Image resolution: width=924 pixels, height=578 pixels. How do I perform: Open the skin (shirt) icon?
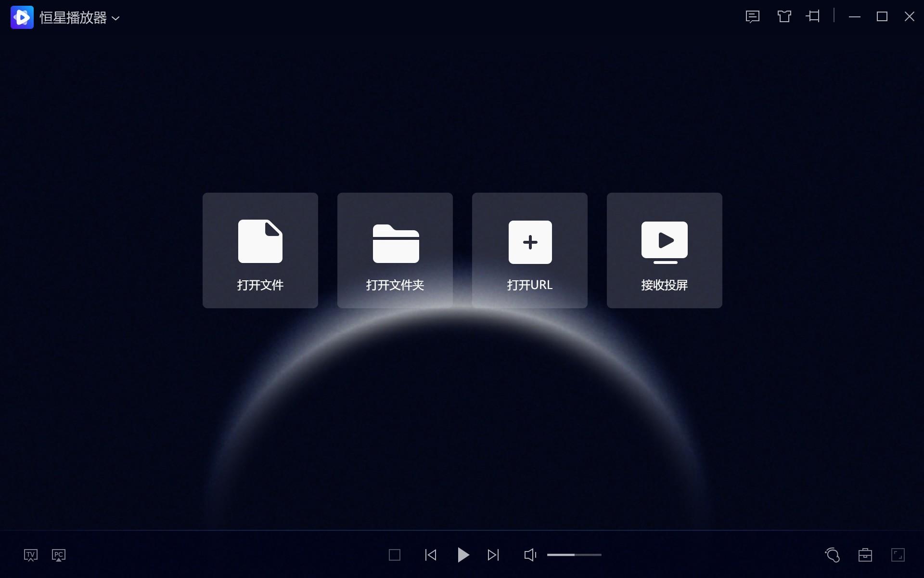784,16
